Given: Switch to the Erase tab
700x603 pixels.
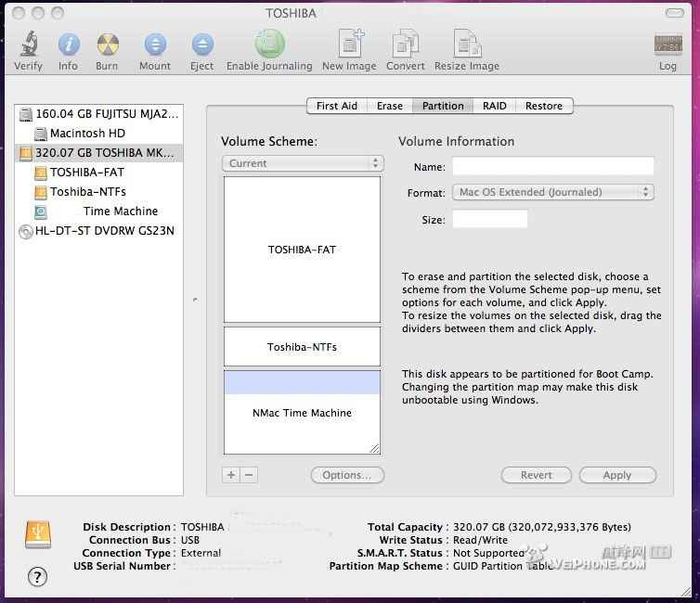Looking at the screenshot, I should [389, 106].
